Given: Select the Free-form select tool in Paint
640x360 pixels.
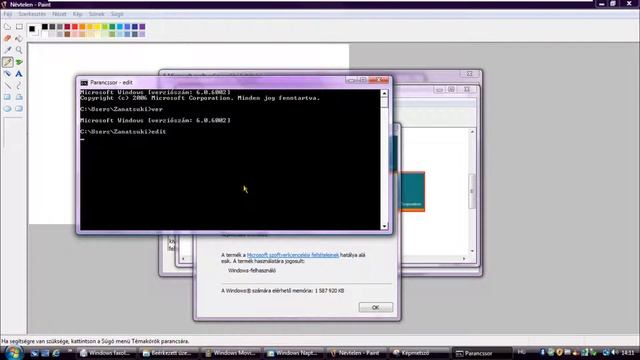Looking at the screenshot, I should click(x=7, y=27).
